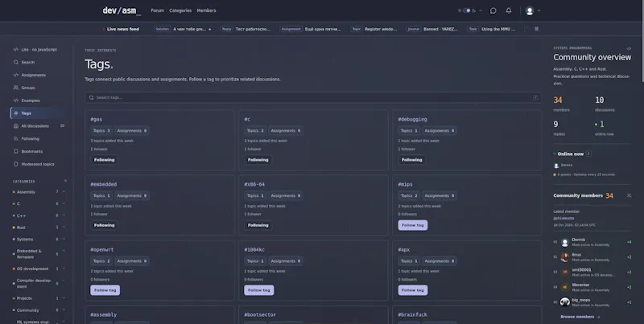Screen dimensions: 644x324
Task: Expand the Projects category
Action: (64, 298)
